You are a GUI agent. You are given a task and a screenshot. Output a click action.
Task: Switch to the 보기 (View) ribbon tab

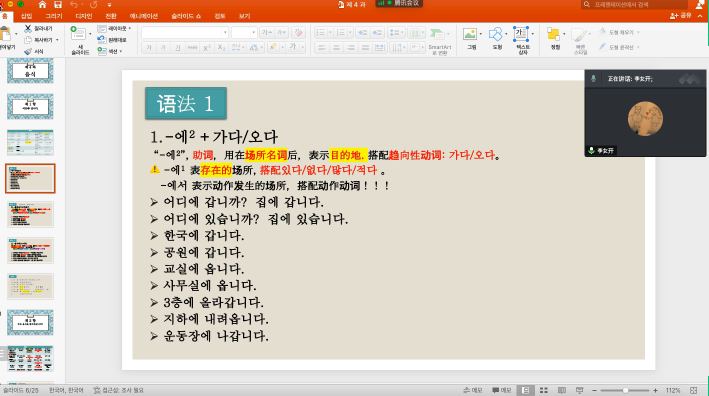245,16
